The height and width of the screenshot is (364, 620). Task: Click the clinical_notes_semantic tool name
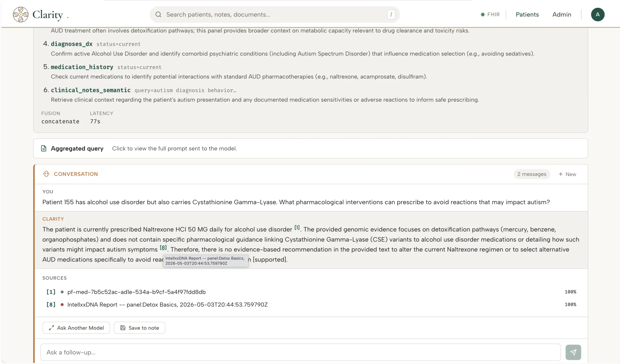[x=91, y=90]
